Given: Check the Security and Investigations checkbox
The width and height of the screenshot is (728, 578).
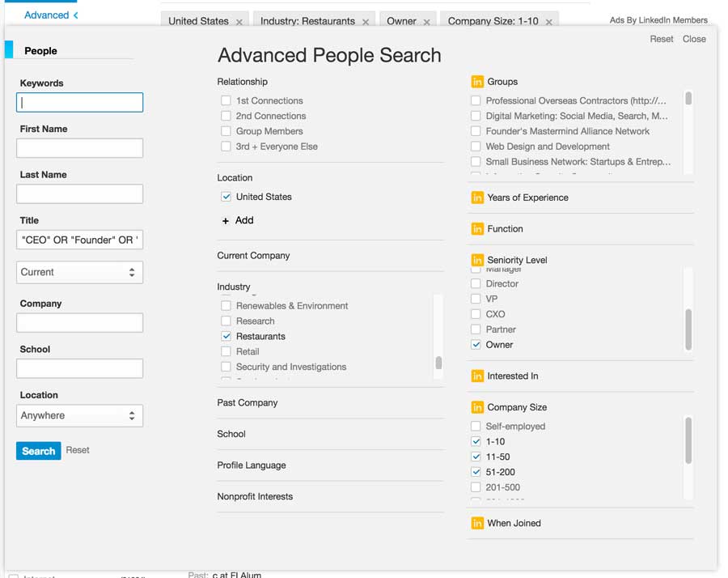Looking at the screenshot, I should coord(226,367).
